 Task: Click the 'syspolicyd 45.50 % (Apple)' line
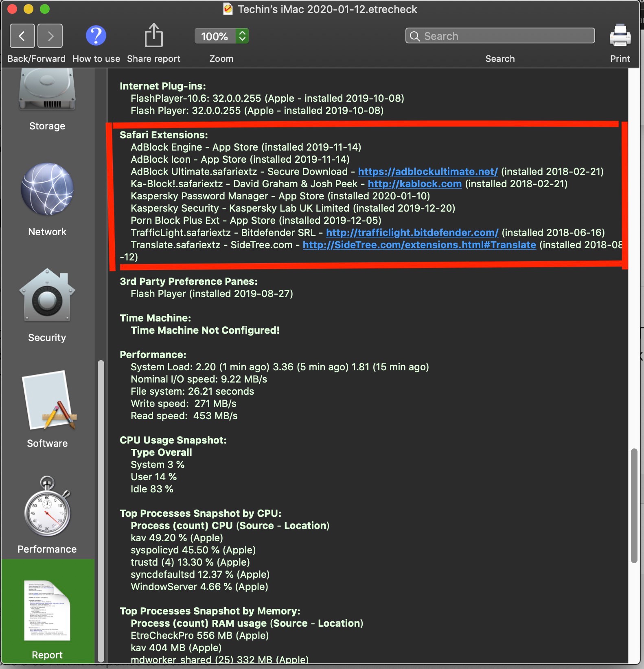coord(193,550)
